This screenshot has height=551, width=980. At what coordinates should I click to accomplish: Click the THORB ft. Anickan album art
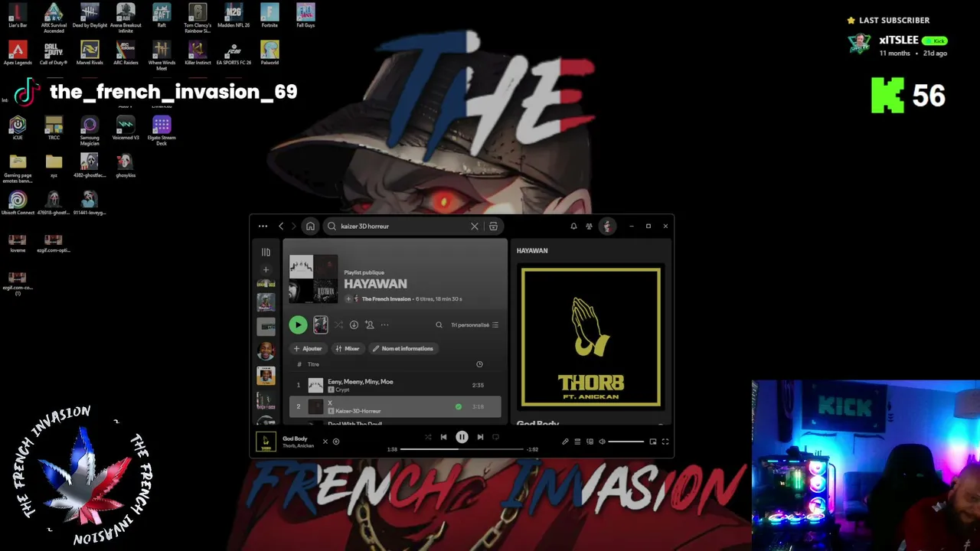click(591, 337)
